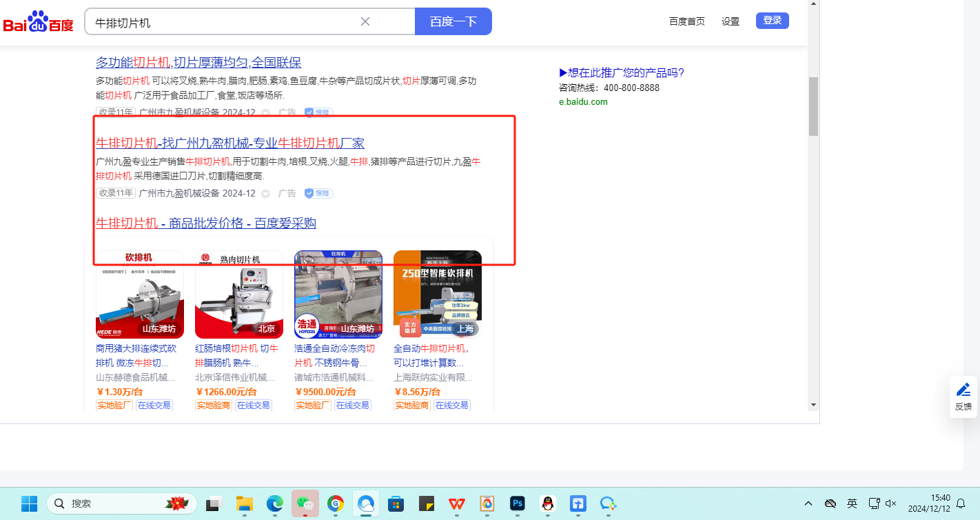Screen dimensions: 980x520
Task: Launch WPS Office from the taskbar
Action: coord(456,503)
